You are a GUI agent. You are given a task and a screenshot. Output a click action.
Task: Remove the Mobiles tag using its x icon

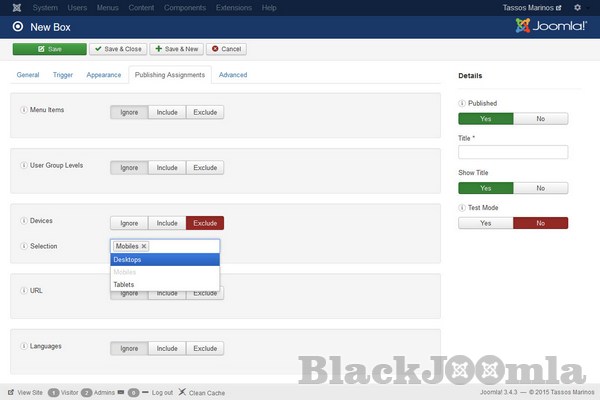144,246
